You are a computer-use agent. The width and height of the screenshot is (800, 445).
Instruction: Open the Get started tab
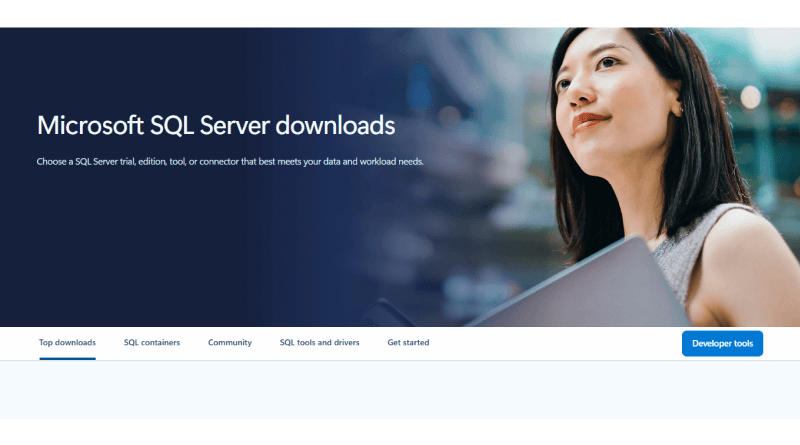tap(408, 342)
